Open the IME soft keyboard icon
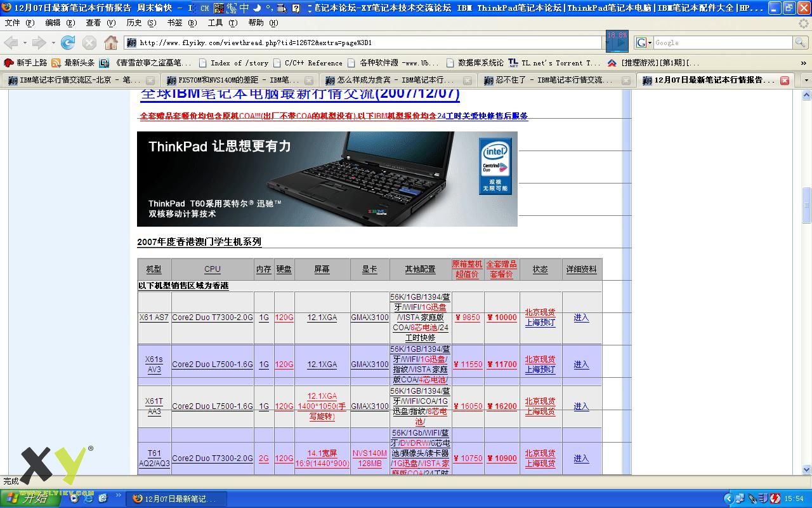Image resolution: width=812 pixels, height=508 pixels. [x=282, y=8]
